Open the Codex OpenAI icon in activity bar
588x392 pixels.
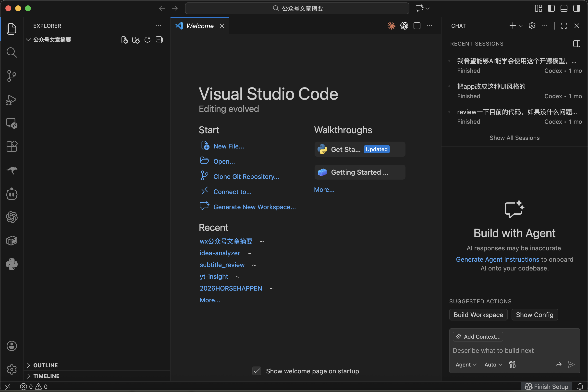12,217
